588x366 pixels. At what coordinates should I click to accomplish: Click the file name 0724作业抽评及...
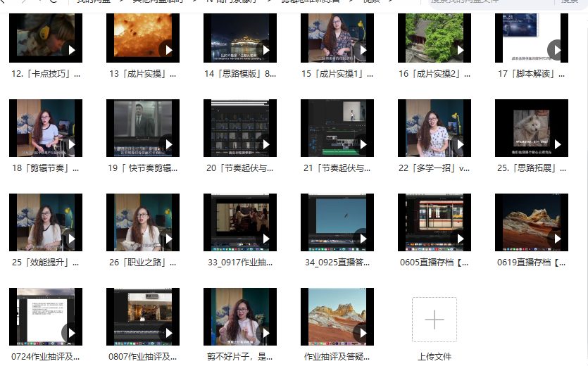point(46,357)
